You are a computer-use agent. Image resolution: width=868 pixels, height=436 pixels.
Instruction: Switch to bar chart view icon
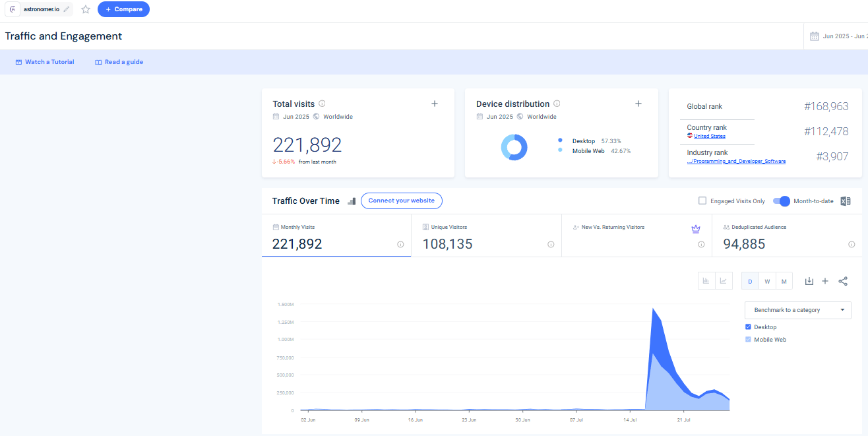[706, 281]
